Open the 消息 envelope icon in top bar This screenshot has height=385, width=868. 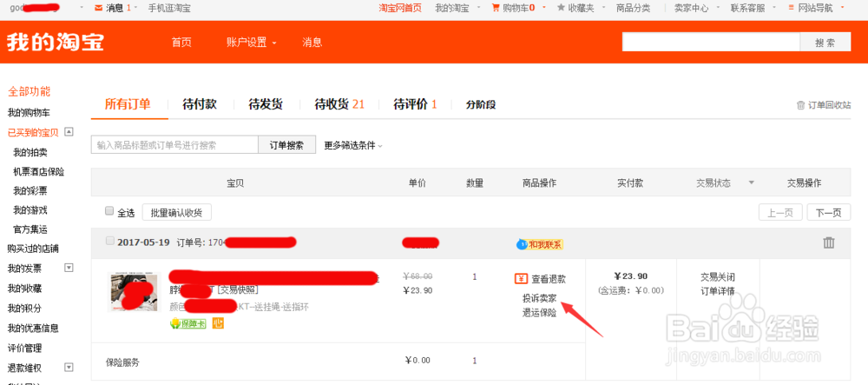(99, 8)
